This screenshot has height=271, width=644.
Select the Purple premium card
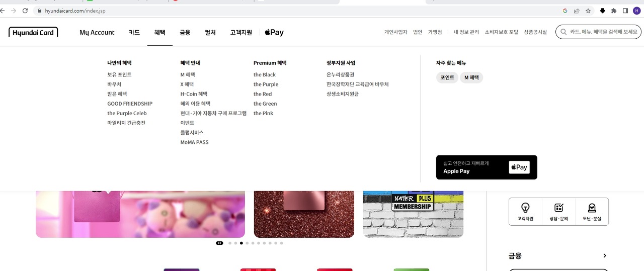click(x=266, y=84)
